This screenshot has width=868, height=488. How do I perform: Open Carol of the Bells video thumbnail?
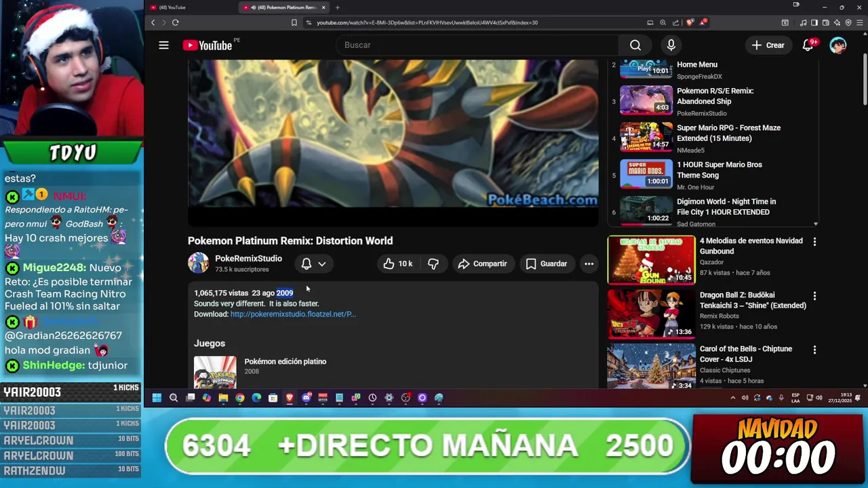651,367
